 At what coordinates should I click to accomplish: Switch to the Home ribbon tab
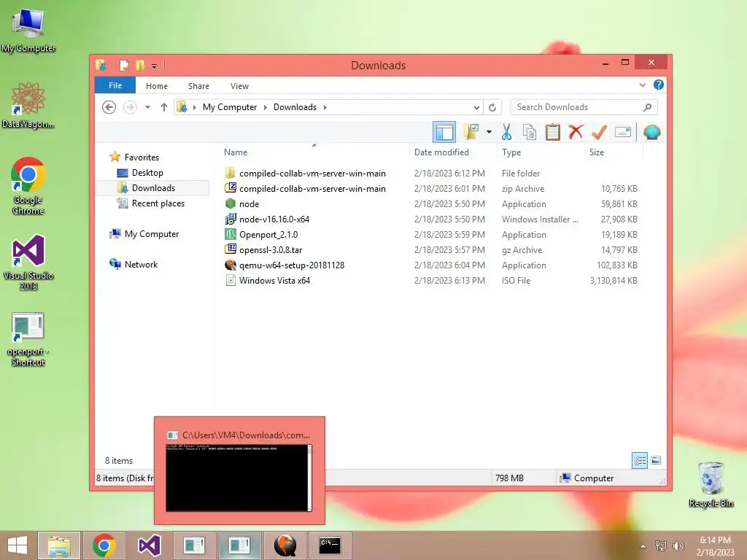point(157,86)
